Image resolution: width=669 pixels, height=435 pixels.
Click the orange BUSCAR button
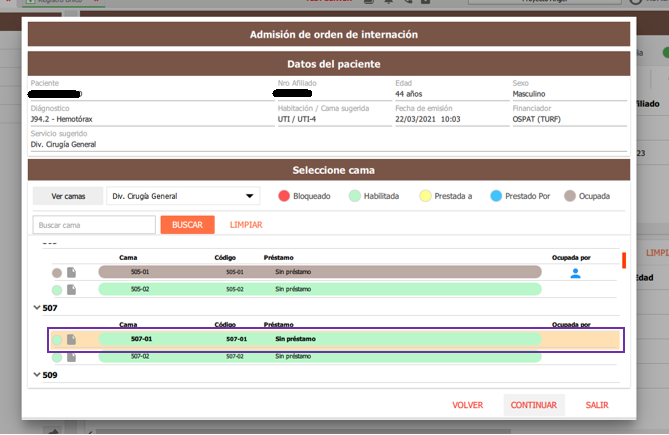(x=187, y=225)
